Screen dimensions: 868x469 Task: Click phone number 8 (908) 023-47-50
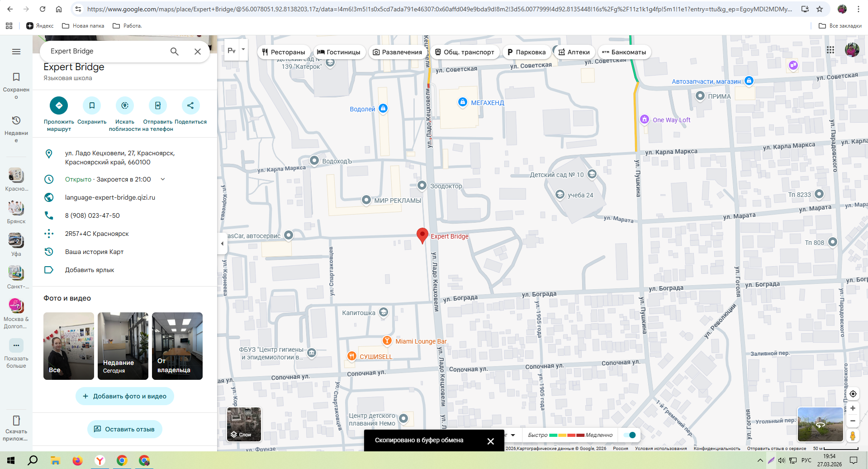point(92,215)
